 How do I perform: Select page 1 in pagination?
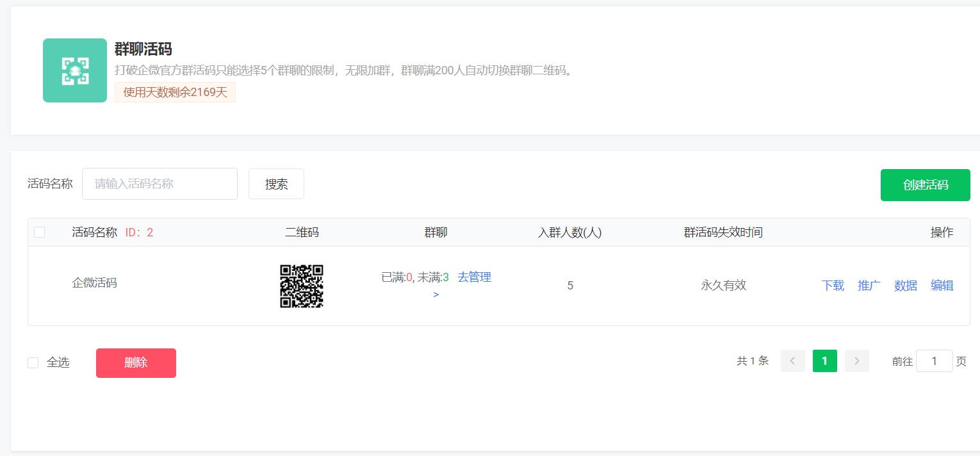(824, 361)
